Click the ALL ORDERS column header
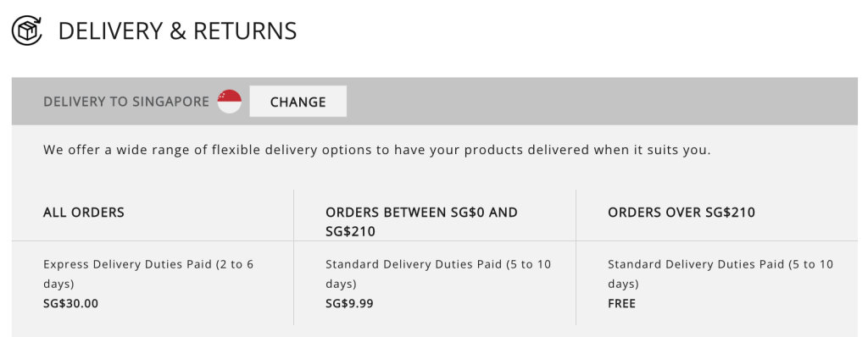The image size is (868, 337). [84, 213]
